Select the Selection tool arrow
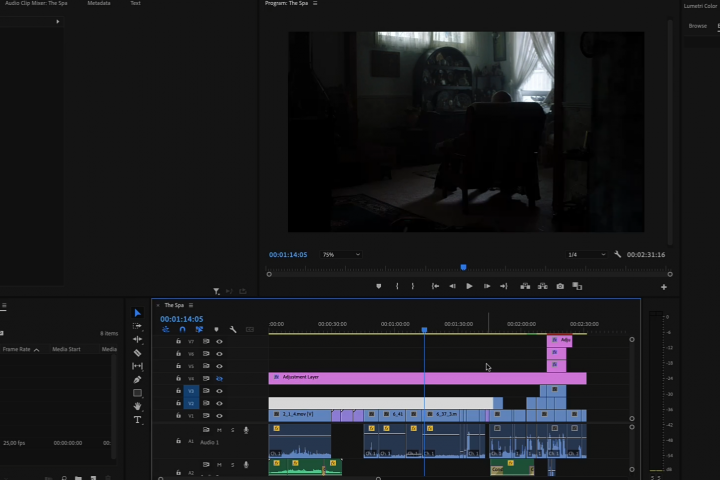This screenshot has width=720, height=480. (137, 313)
